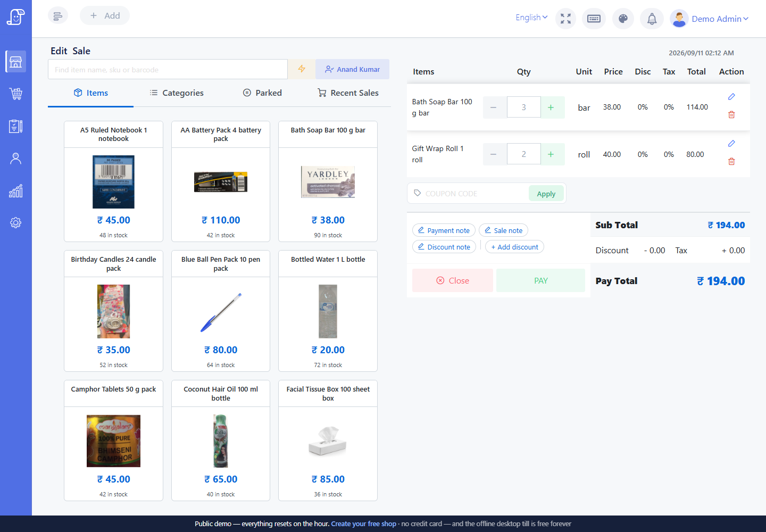Open the clipboard orders sidebar icon

coord(15,126)
